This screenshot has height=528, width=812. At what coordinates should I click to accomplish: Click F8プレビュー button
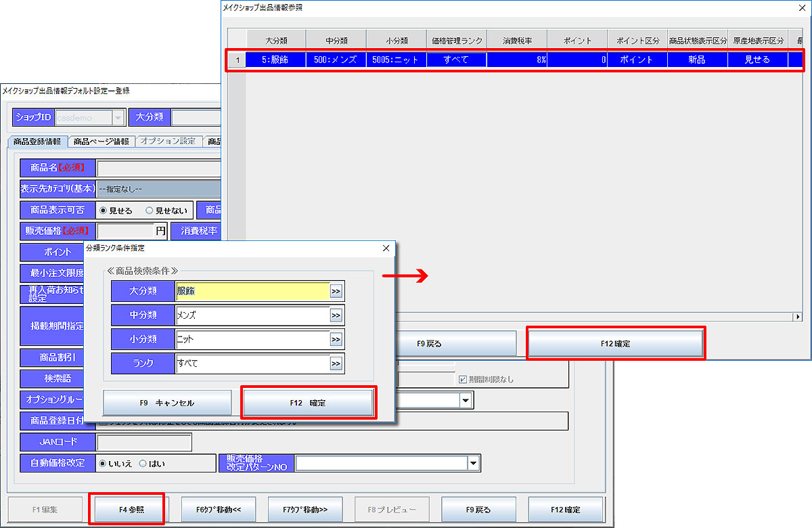392,509
